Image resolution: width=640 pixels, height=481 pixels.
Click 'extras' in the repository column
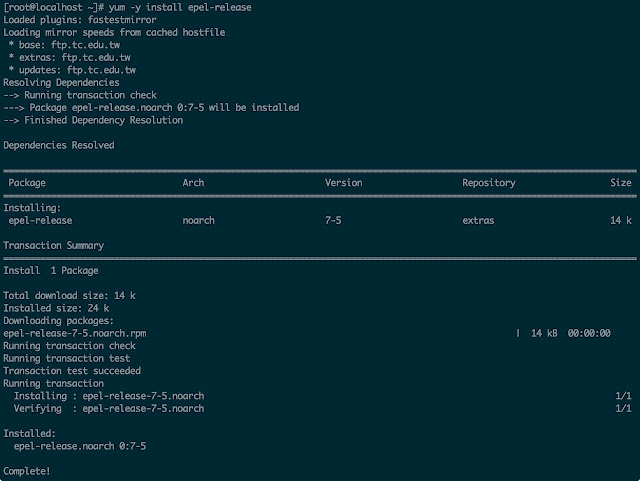[x=478, y=220]
